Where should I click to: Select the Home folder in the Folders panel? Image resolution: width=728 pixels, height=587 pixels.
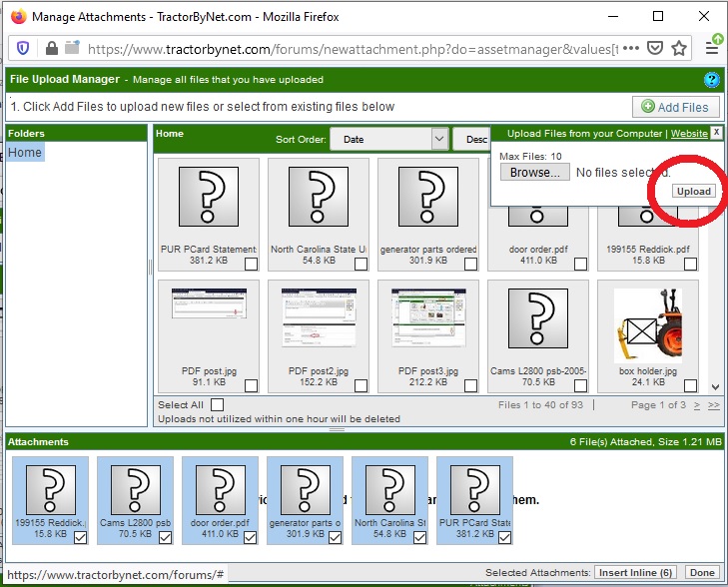(x=25, y=153)
